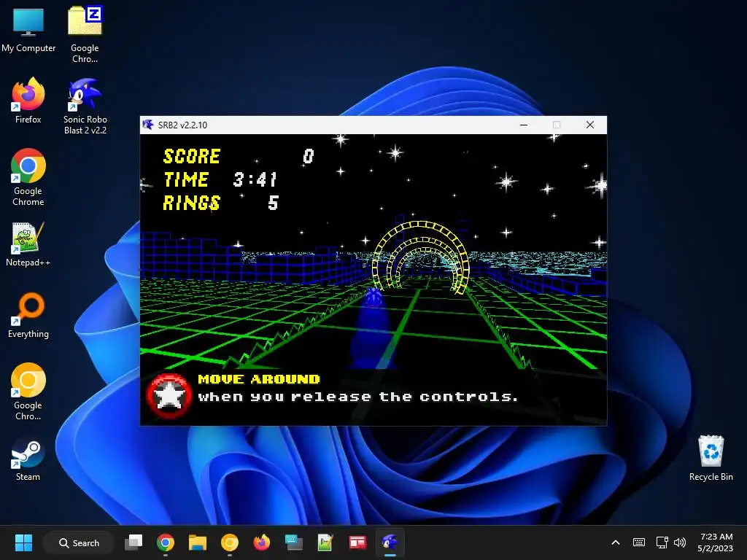
Task: Click the TIME value 3:41
Action: [x=255, y=179]
